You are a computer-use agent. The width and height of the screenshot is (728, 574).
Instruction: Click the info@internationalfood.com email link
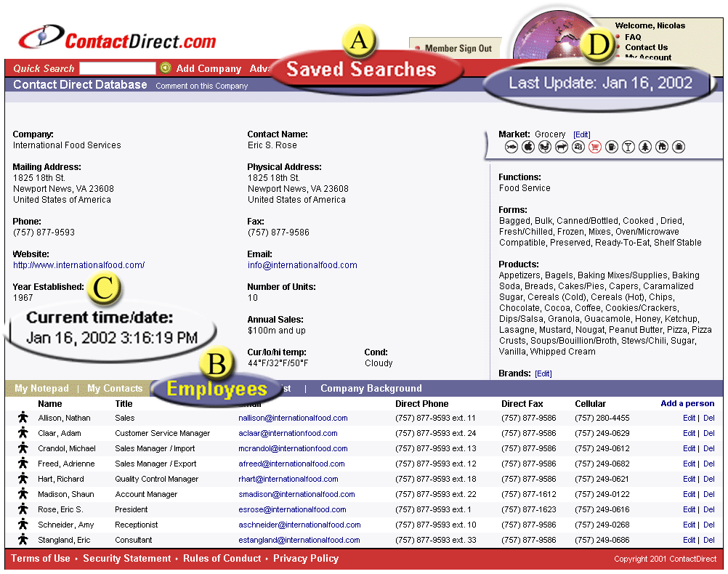pos(302,265)
